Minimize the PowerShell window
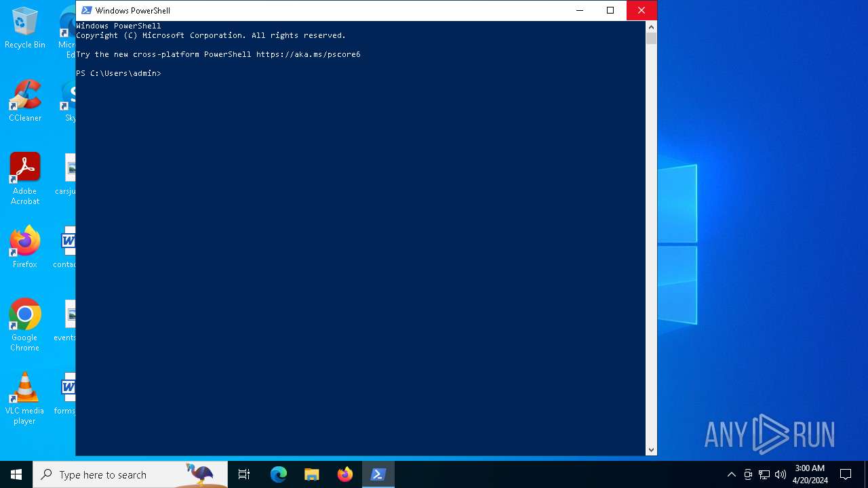Image resolution: width=868 pixels, height=488 pixels. pos(579,10)
